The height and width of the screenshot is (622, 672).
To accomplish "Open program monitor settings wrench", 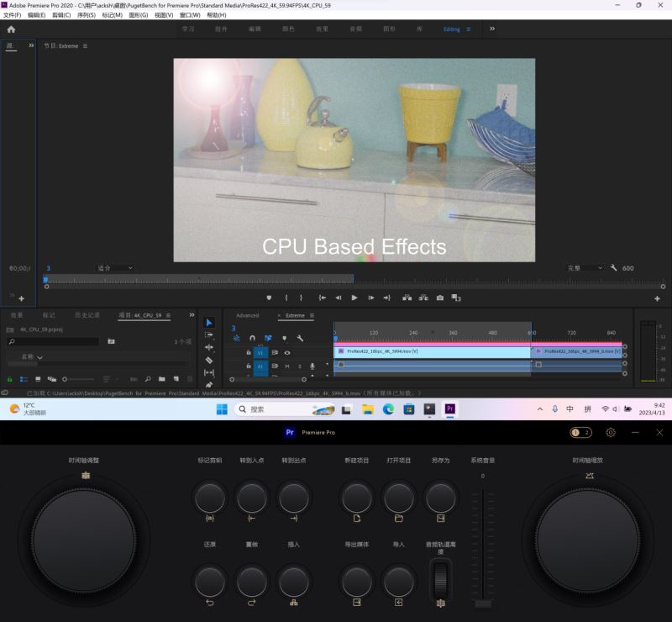I will point(614,267).
